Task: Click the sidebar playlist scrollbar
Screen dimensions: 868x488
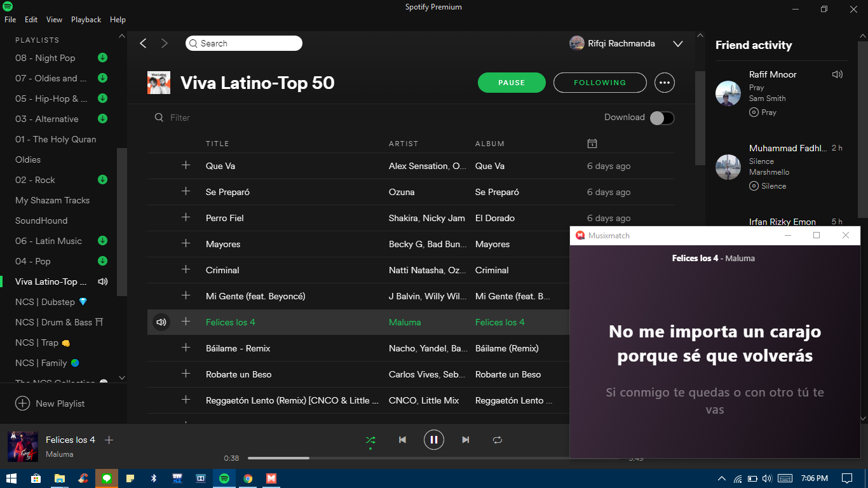Action: point(122,222)
